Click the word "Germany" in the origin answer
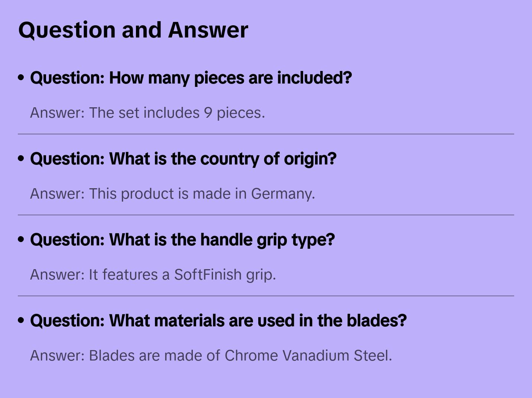This screenshot has height=398, width=532. point(282,194)
